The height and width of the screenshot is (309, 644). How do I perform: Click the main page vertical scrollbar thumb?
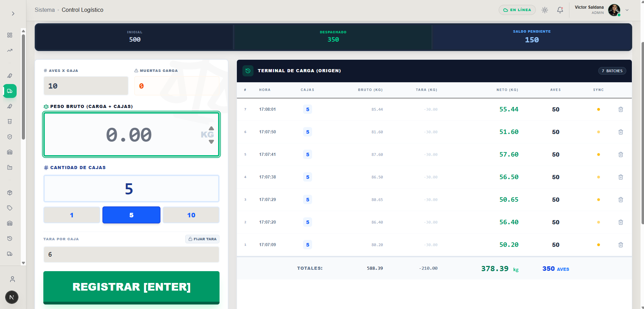click(642, 133)
